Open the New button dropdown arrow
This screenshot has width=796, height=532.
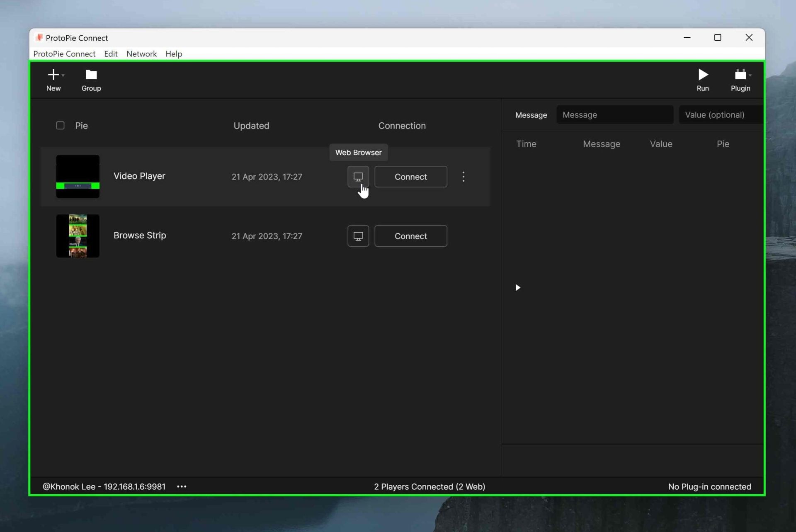[x=63, y=75]
